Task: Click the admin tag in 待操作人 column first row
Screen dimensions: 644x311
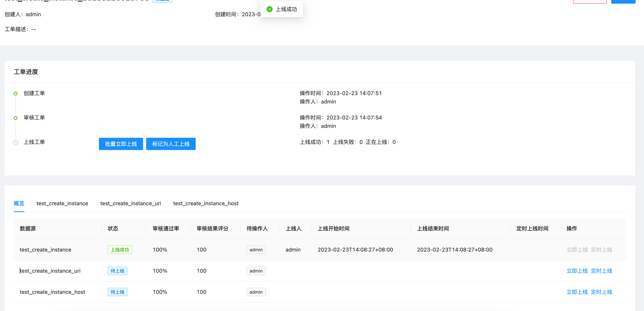Action: tap(256, 249)
